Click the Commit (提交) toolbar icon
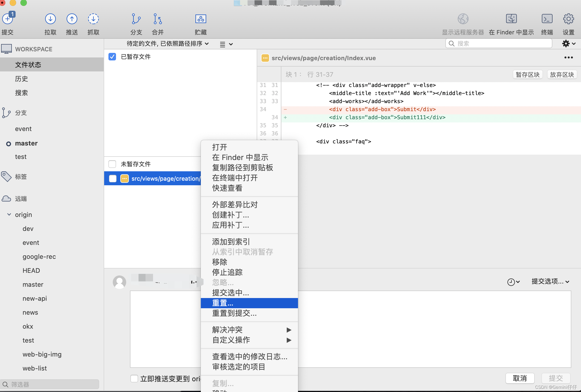Viewport: 581px width, 392px height. coord(8,18)
